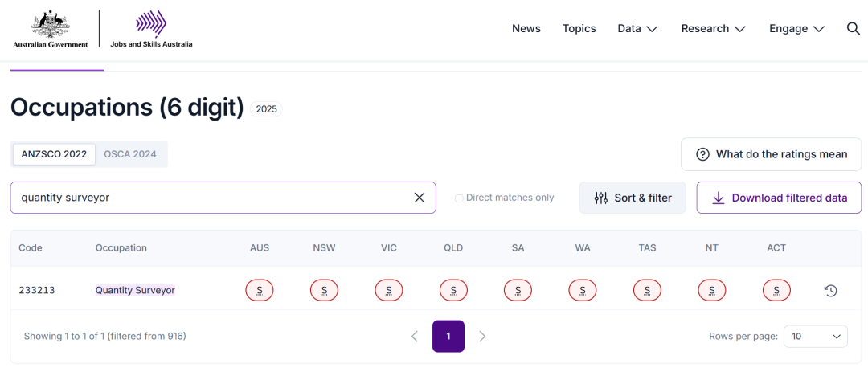
Task: Open the site search magnifier icon
Action: pyautogui.click(x=854, y=28)
